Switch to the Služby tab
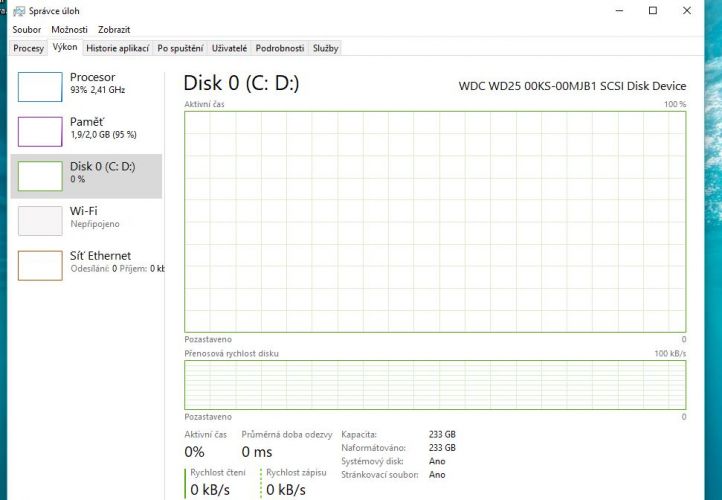Viewport: 722px width, 500px height. 326,48
